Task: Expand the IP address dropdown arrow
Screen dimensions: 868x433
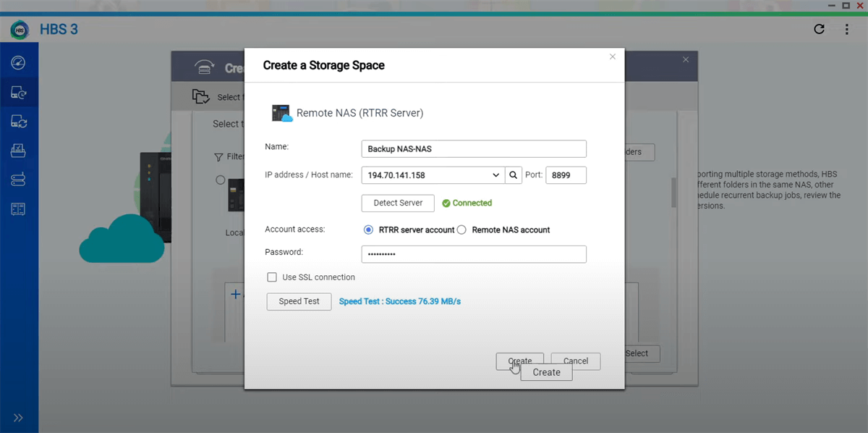Action: pyautogui.click(x=496, y=175)
